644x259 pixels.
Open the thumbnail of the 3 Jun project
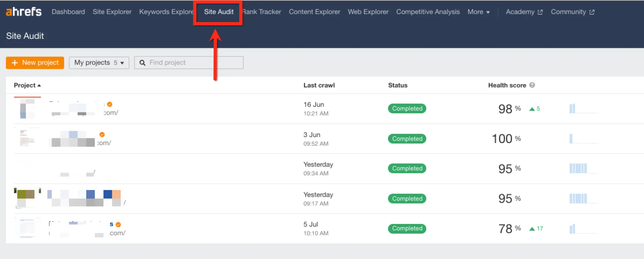(x=27, y=138)
